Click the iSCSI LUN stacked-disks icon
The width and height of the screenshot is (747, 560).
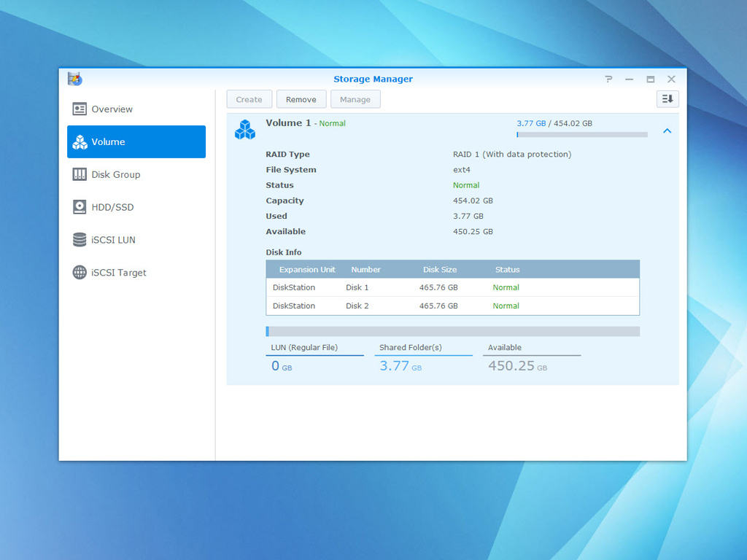[x=80, y=239]
